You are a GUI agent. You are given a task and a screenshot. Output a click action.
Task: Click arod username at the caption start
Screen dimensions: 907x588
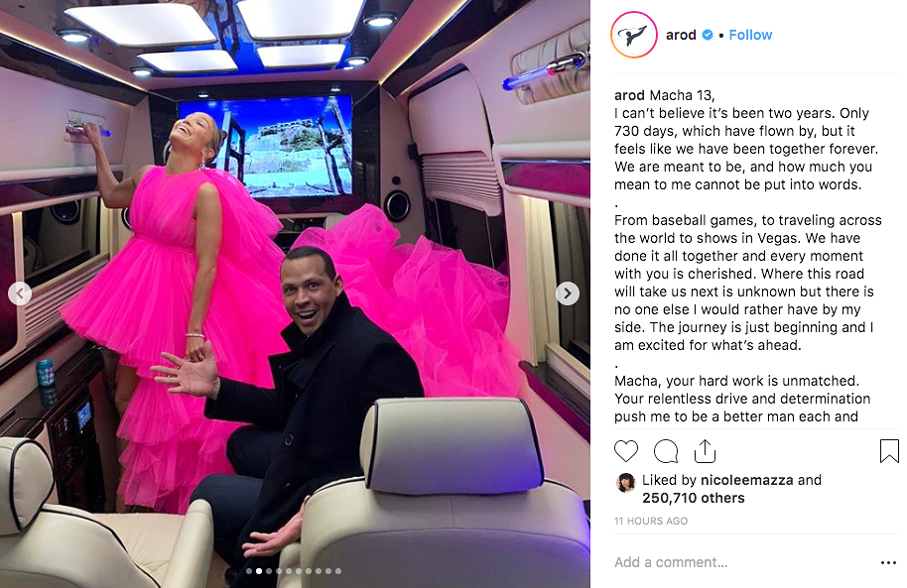tap(629, 95)
